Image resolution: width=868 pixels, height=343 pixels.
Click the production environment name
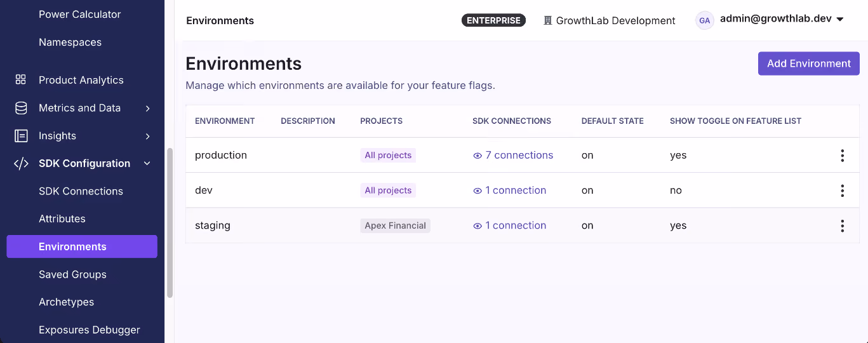221,155
